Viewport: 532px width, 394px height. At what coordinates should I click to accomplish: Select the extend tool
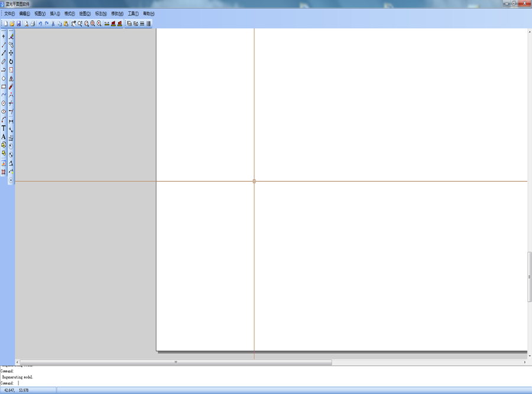pyautogui.click(x=11, y=111)
